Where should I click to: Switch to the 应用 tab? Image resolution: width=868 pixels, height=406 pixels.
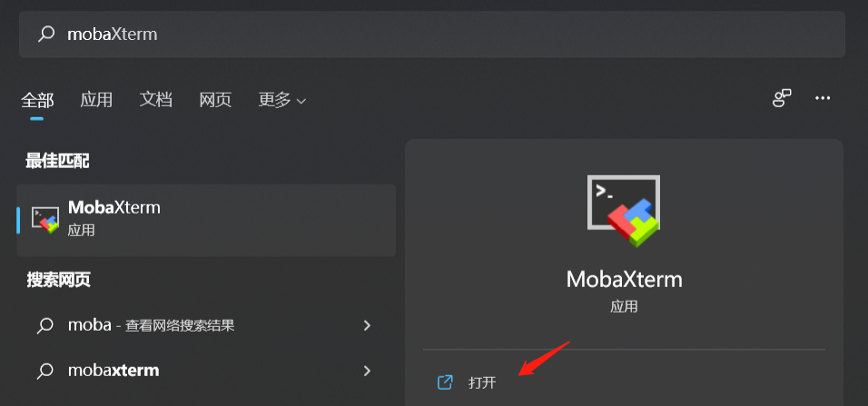tap(96, 100)
